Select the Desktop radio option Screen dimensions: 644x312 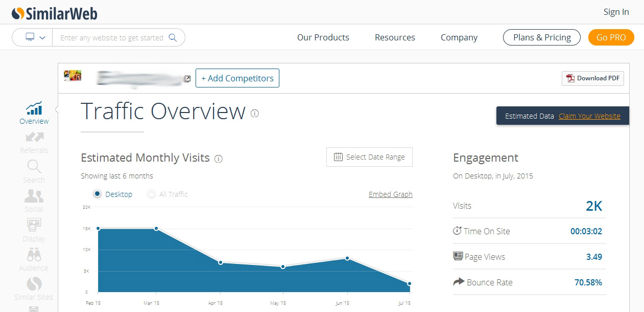coord(97,194)
